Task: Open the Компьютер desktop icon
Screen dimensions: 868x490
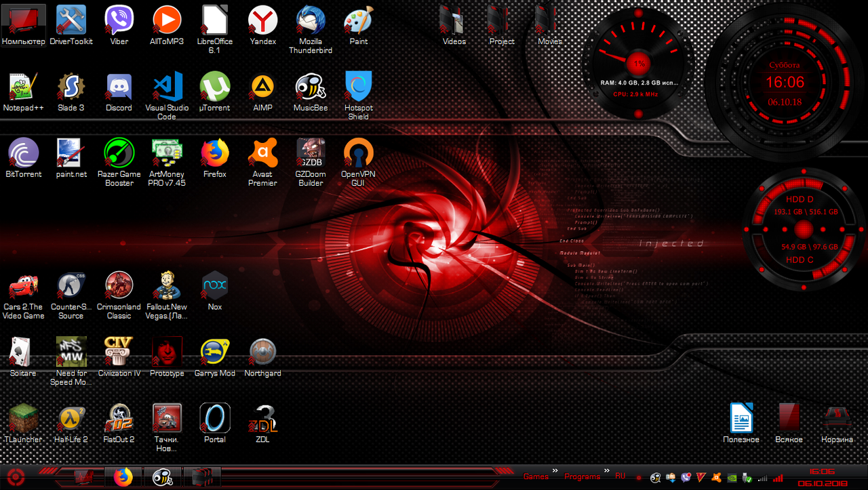Action: tap(24, 26)
